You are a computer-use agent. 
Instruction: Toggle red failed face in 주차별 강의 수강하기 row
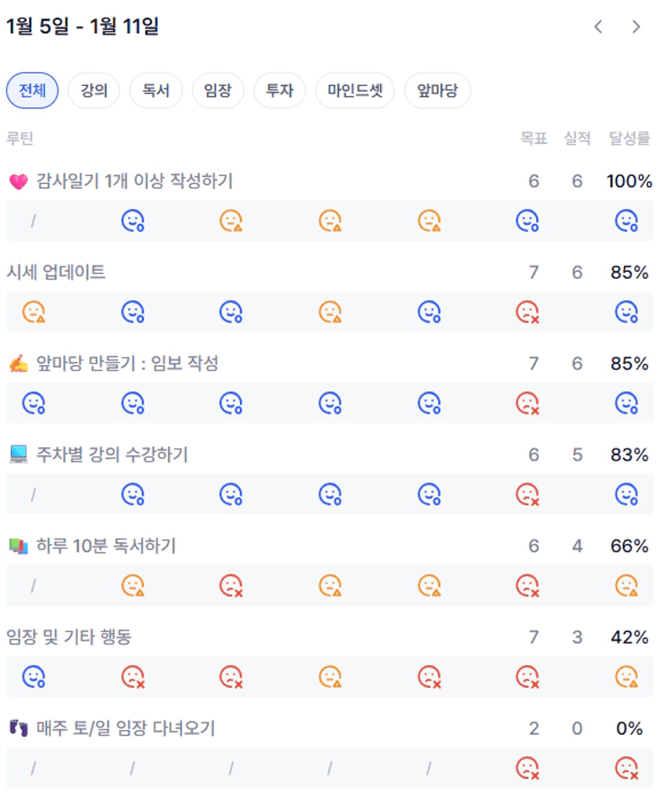(x=527, y=495)
